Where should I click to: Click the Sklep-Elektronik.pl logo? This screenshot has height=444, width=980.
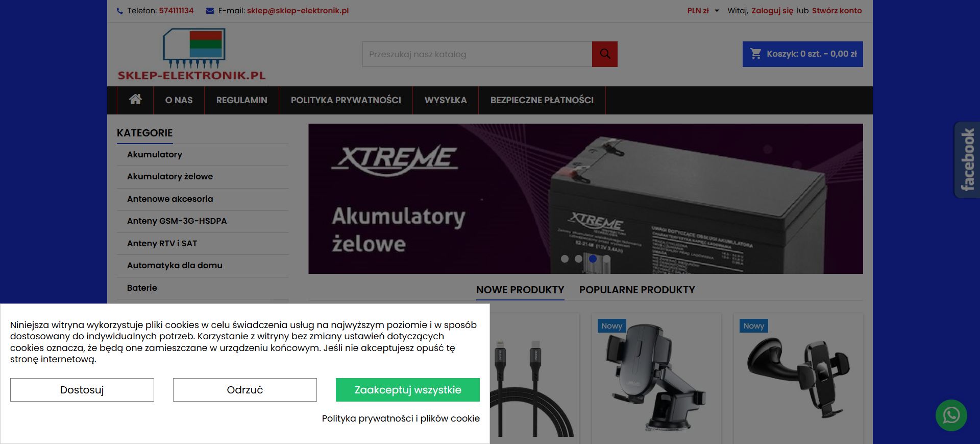(192, 54)
